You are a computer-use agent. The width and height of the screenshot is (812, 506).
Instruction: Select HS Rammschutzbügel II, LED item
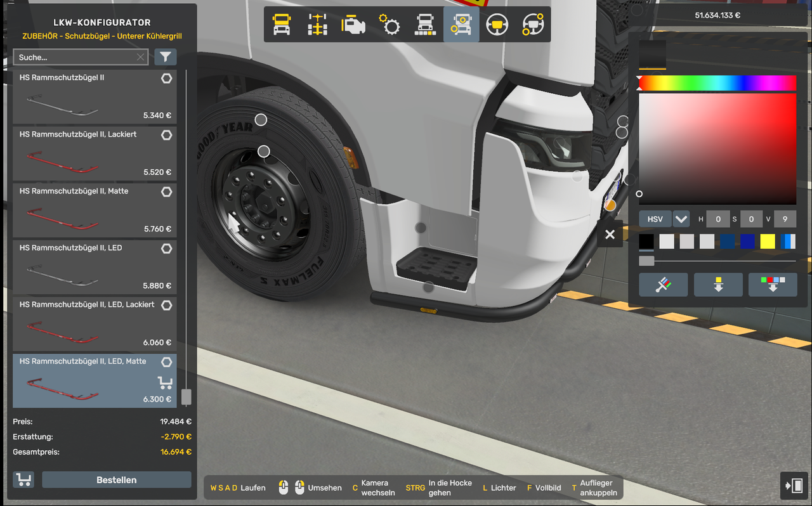click(95, 267)
